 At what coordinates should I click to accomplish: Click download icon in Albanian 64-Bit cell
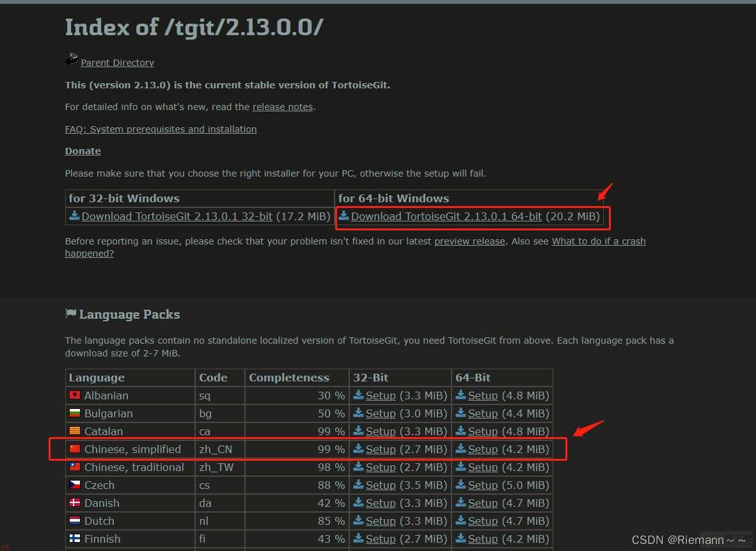(x=461, y=395)
